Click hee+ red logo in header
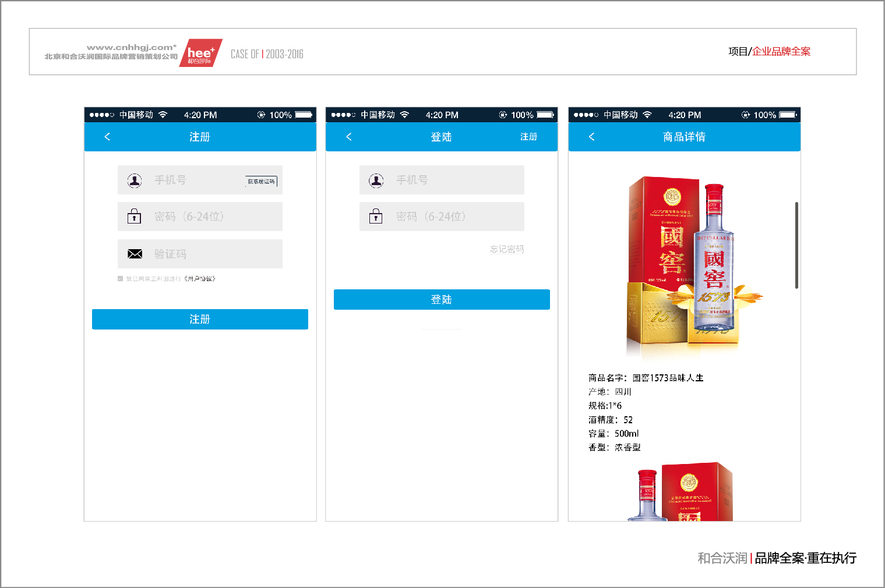885x588 pixels. pyautogui.click(x=200, y=53)
